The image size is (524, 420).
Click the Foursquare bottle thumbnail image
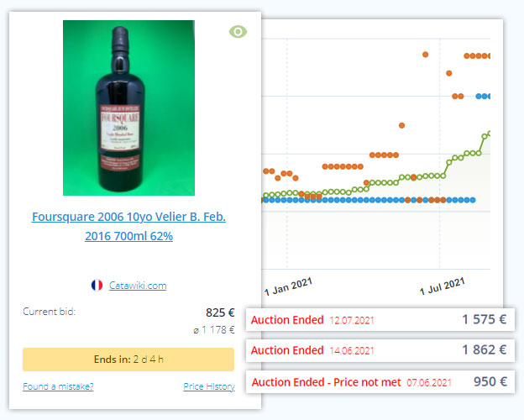click(128, 108)
